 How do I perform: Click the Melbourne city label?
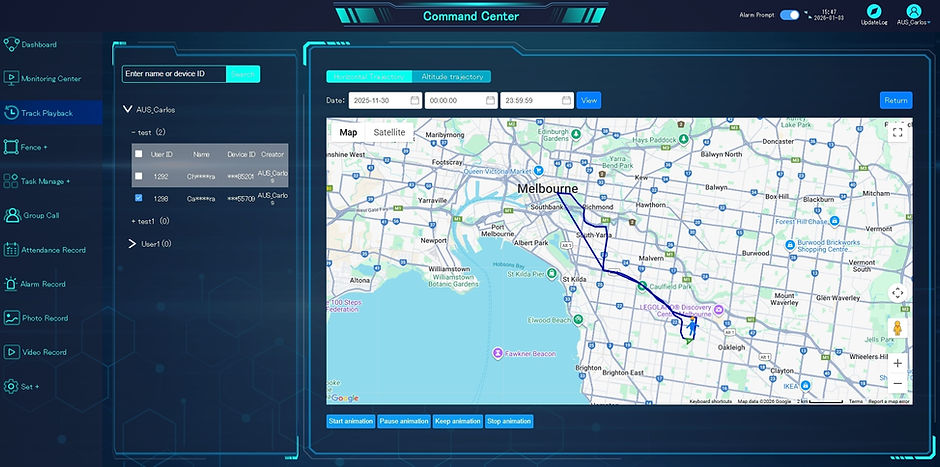click(547, 188)
